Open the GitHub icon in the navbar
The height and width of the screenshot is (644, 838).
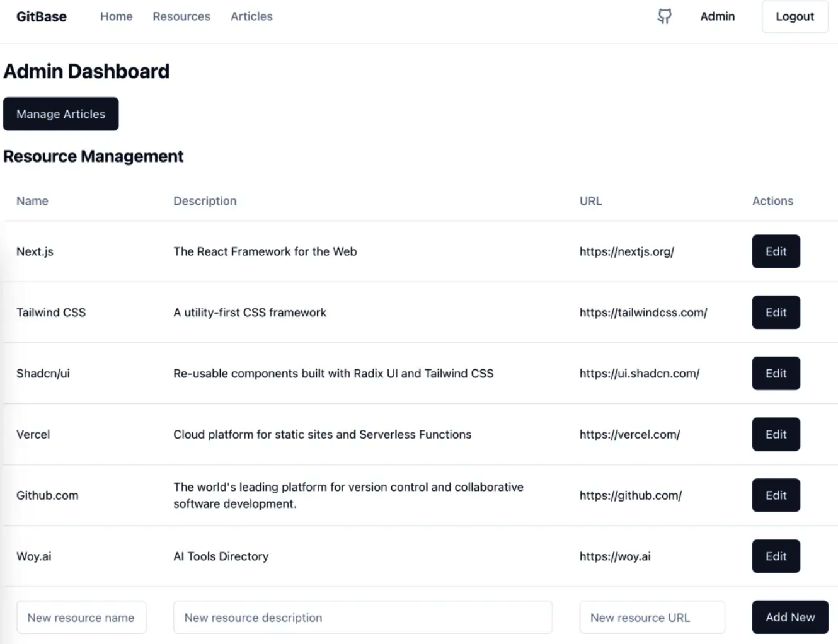(x=664, y=16)
